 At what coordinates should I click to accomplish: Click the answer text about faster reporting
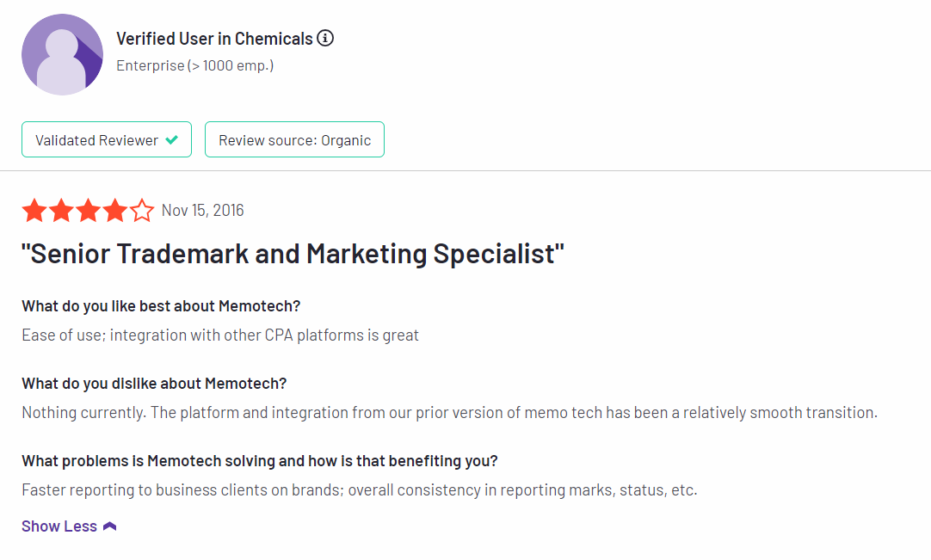click(x=359, y=490)
